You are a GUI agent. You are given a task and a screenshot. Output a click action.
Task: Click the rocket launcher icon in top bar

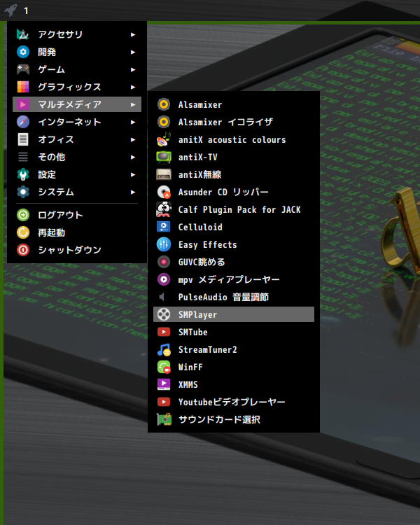click(x=10, y=10)
